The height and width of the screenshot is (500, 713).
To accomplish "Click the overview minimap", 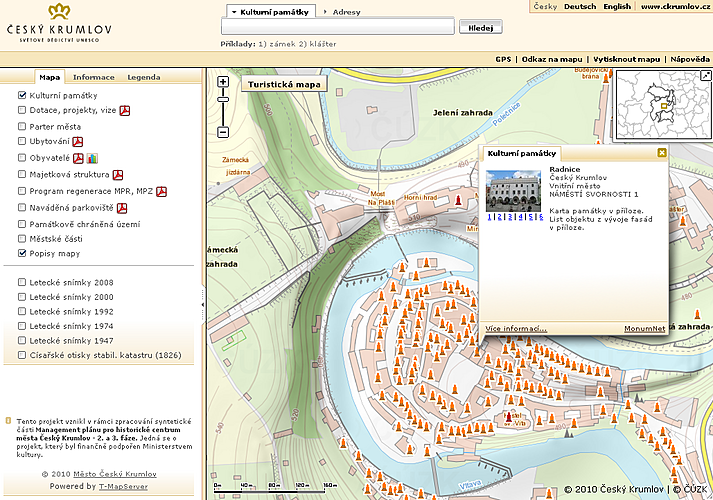I will pyautogui.click(x=663, y=105).
